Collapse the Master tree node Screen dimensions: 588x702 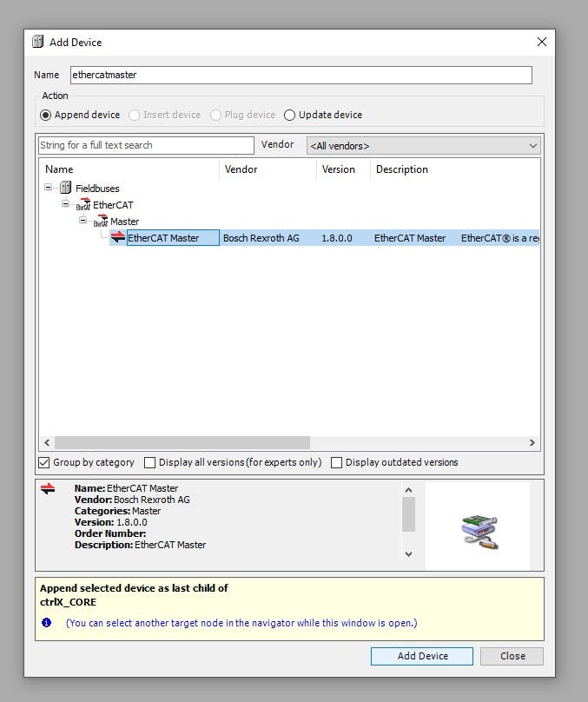[83, 221]
